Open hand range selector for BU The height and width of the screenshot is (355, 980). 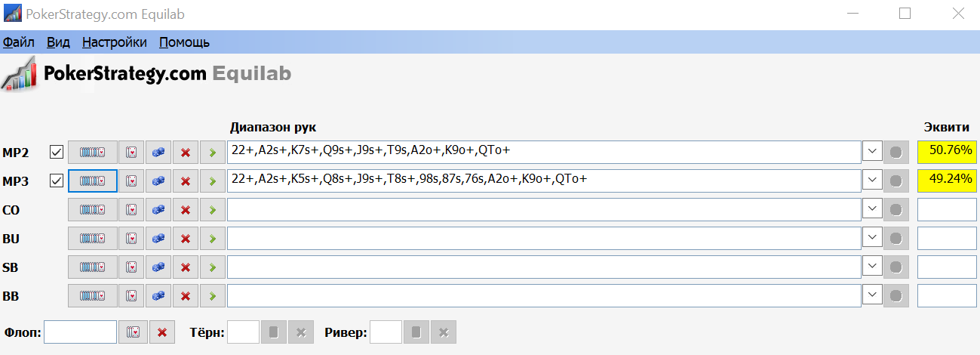tap(93, 239)
